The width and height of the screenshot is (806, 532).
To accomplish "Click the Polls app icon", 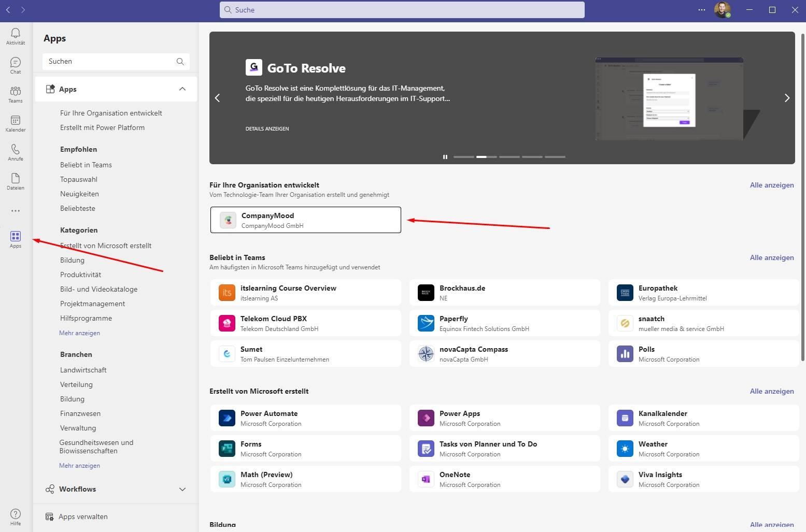I will point(625,354).
